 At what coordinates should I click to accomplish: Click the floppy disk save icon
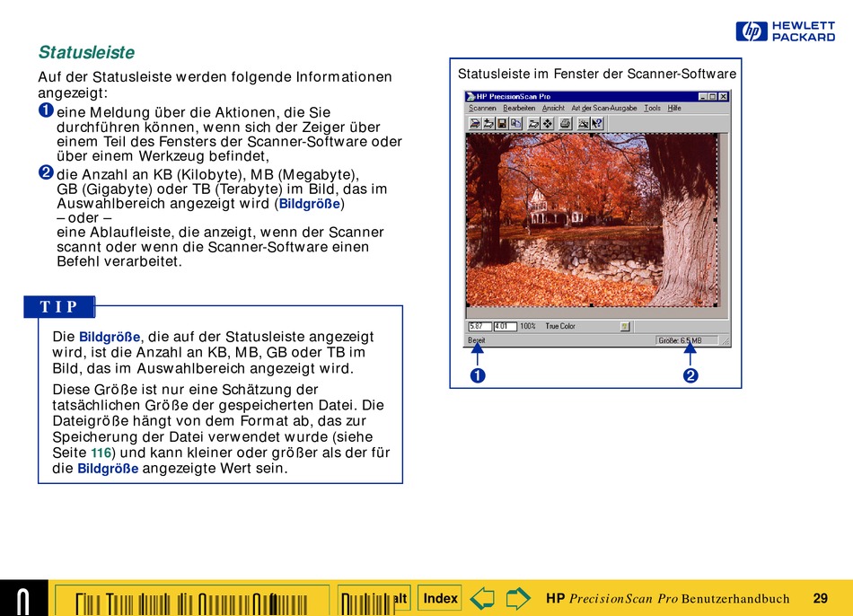(x=502, y=124)
